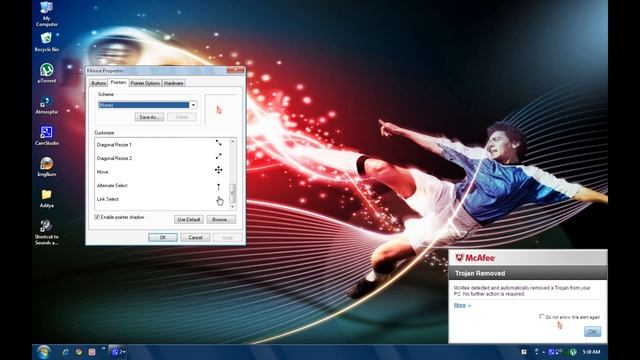Select the Link Select hand cursor icon
Screen dimensions: 640x360
[x=220, y=200]
